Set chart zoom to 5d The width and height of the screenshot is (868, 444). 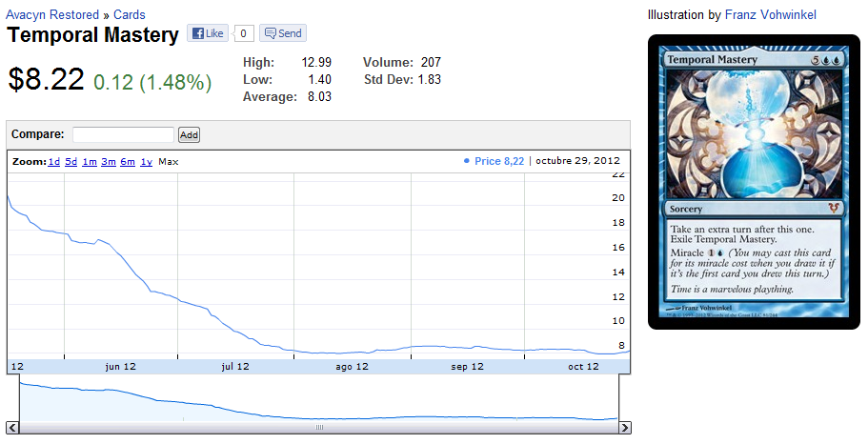tap(71, 162)
